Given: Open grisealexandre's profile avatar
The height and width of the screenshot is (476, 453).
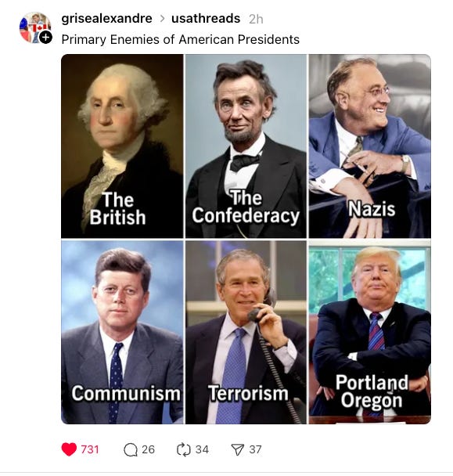Looking at the screenshot, I should (34, 27).
